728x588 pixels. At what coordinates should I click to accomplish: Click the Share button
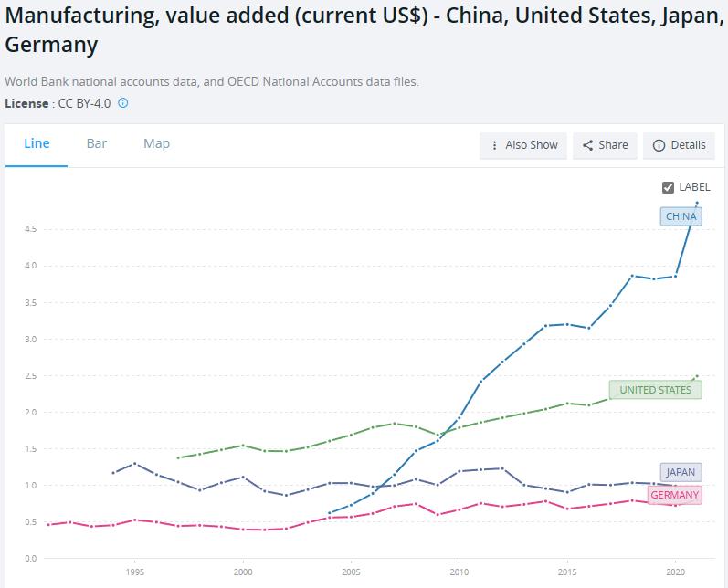pos(605,145)
